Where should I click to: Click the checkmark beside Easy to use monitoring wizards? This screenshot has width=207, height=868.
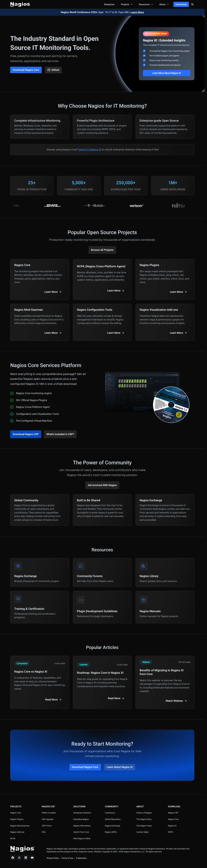(144, 60)
